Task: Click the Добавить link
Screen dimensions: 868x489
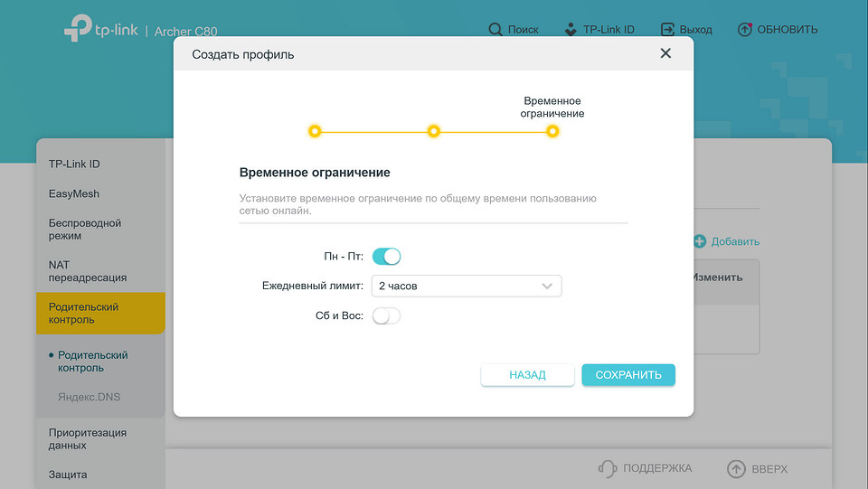Action: [x=735, y=241]
